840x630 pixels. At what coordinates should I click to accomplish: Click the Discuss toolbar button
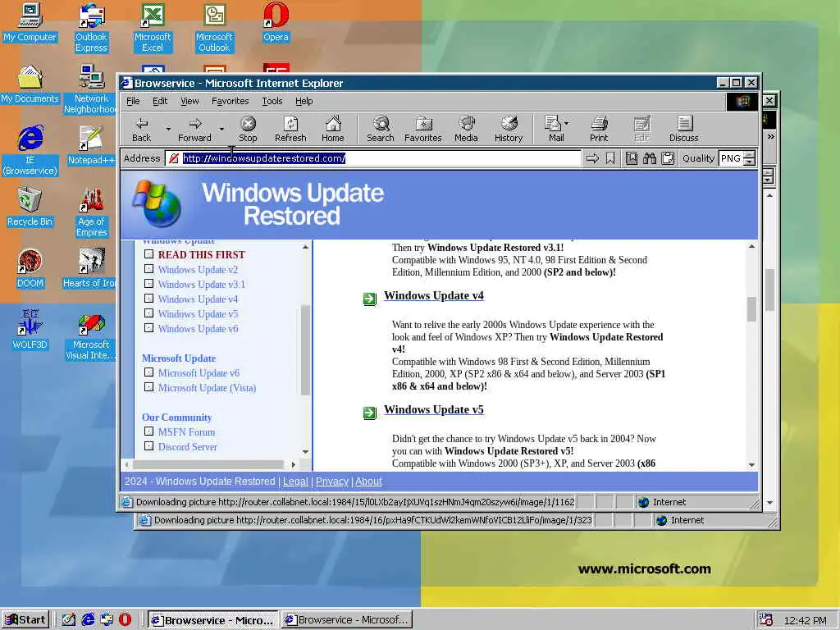[684, 130]
